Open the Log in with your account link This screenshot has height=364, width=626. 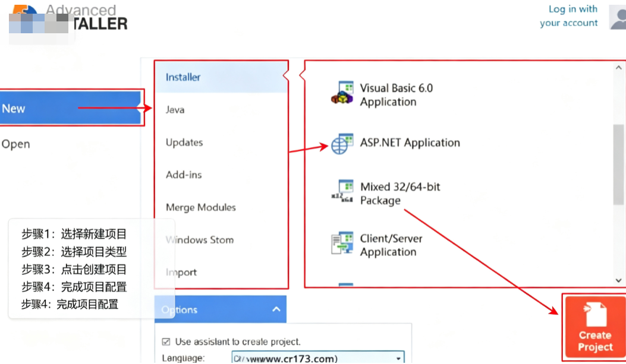pos(569,16)
